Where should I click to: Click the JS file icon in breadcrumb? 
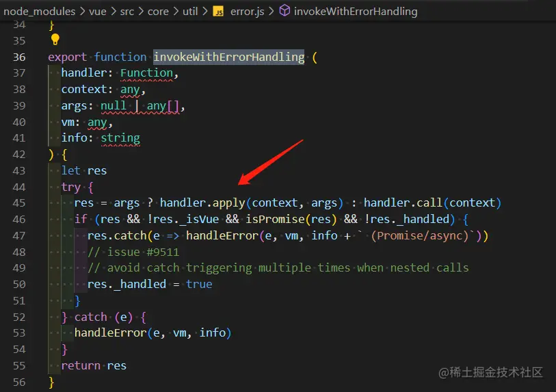click(218, 12)
